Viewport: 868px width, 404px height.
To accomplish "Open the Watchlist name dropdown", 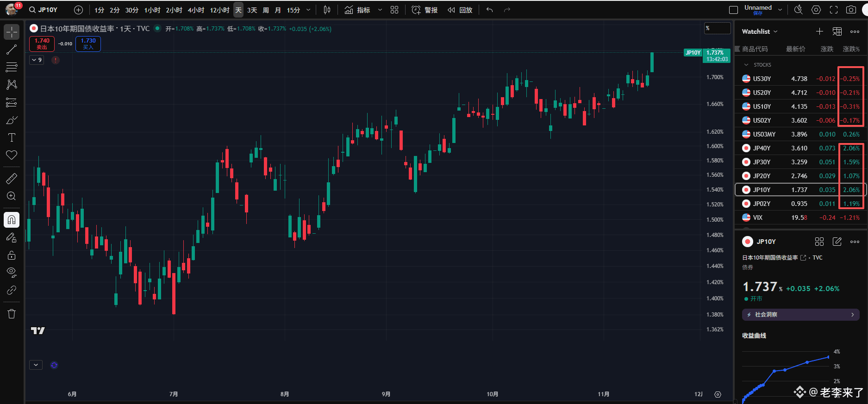I will 760,31.
